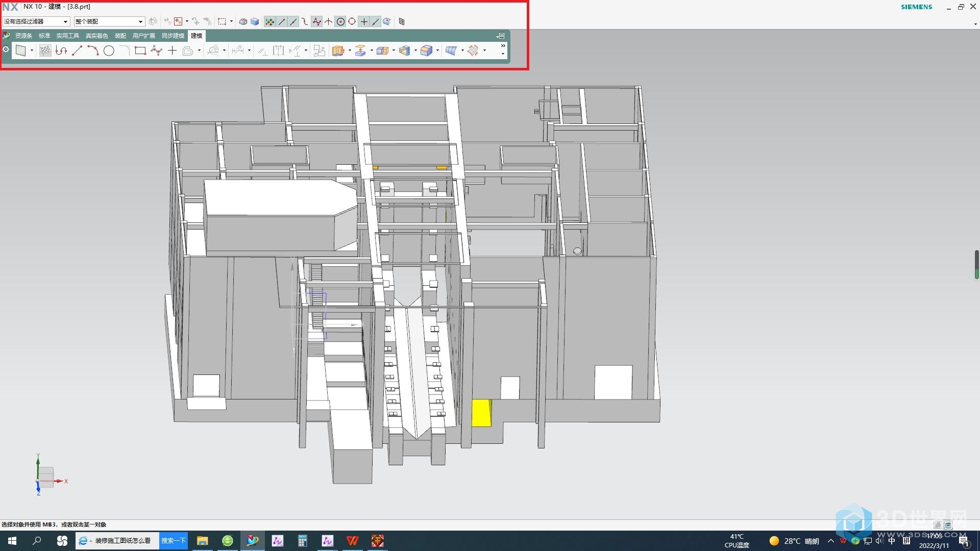Screen dimensions: 980x551
Task: Click the Finish Sketch checkered flag icon
Action: (45, 51)
